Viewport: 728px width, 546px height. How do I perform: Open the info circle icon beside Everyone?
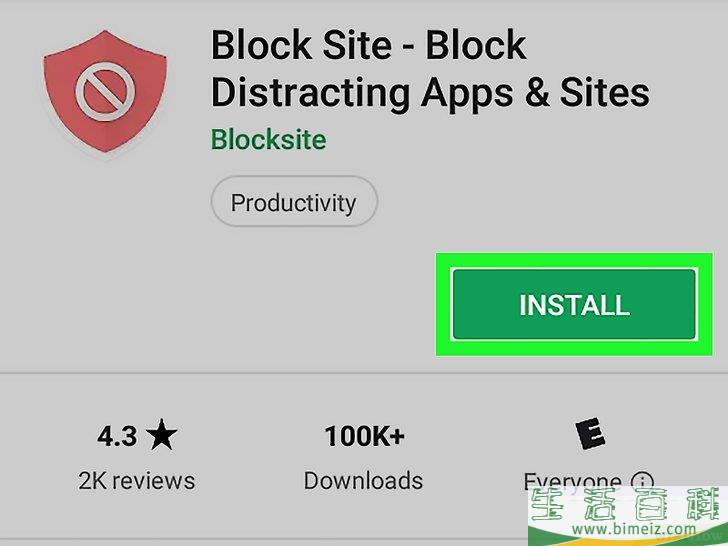[x=643, y=481]
